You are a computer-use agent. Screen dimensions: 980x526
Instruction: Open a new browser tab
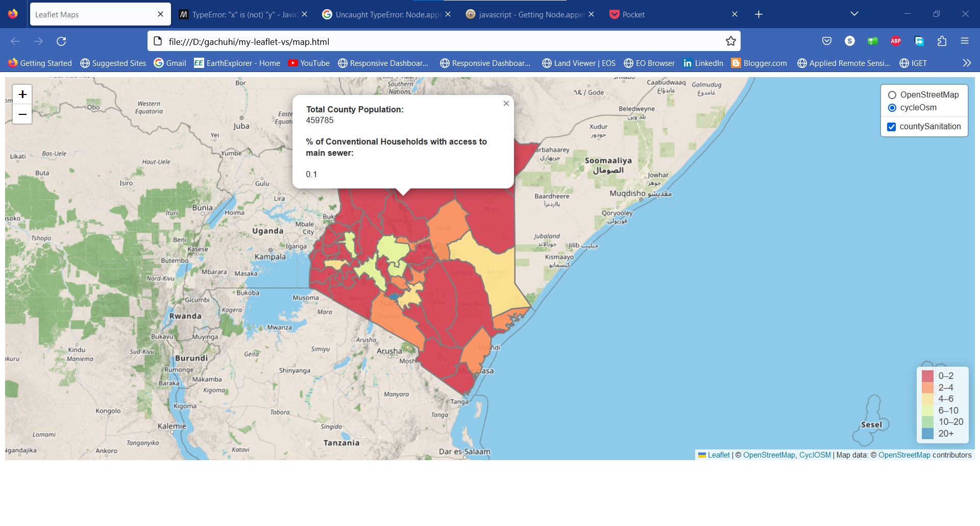[758, 14]
